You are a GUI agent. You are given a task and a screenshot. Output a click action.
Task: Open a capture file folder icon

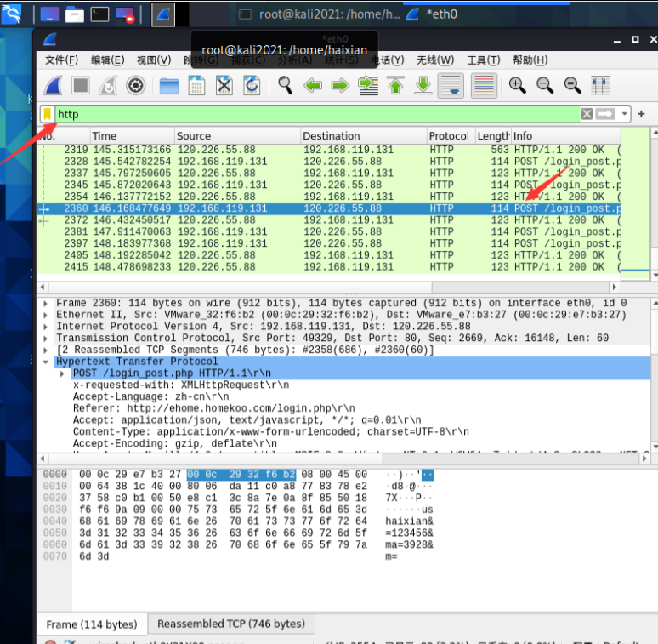click(x=168, y=86)
